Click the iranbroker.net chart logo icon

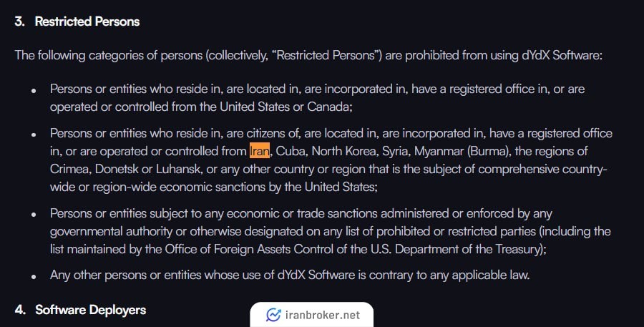(273, 315)
